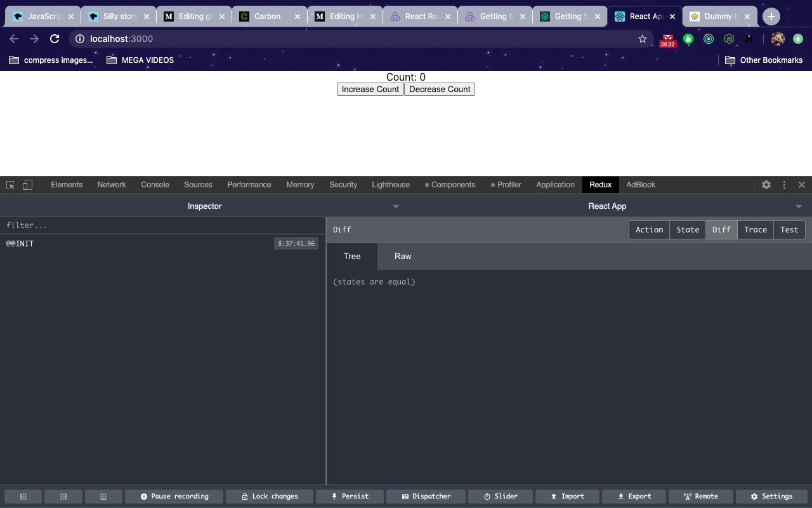Toggle the device toolbar icon
This screenshot has height=508, width=812.
(27, 185)
